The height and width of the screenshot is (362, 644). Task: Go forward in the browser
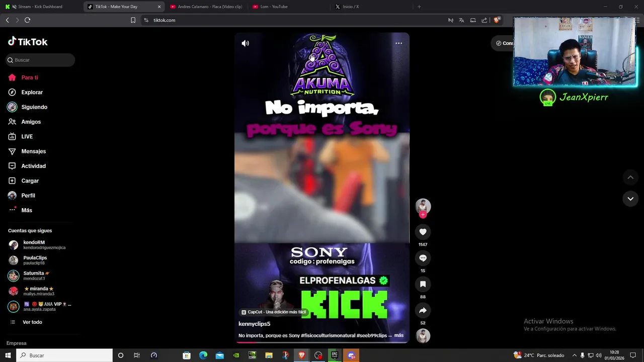click(17, 20)
